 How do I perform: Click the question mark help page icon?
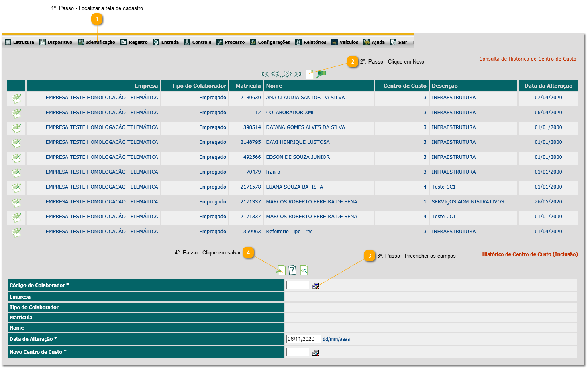[292, 270]
